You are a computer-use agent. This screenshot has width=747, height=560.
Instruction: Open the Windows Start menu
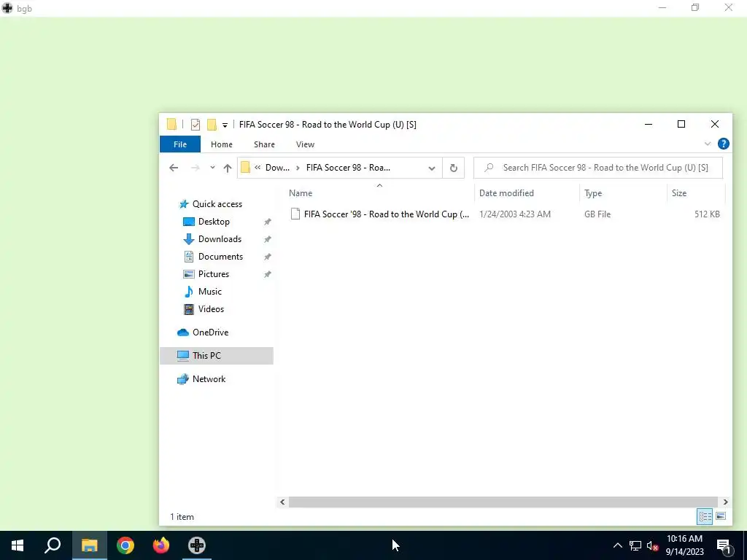point(18,545)
